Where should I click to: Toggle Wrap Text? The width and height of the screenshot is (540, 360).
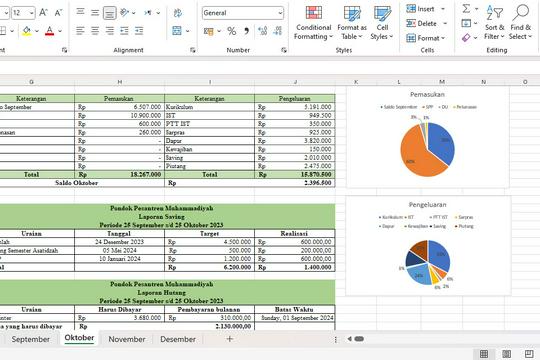coord(178,13)
